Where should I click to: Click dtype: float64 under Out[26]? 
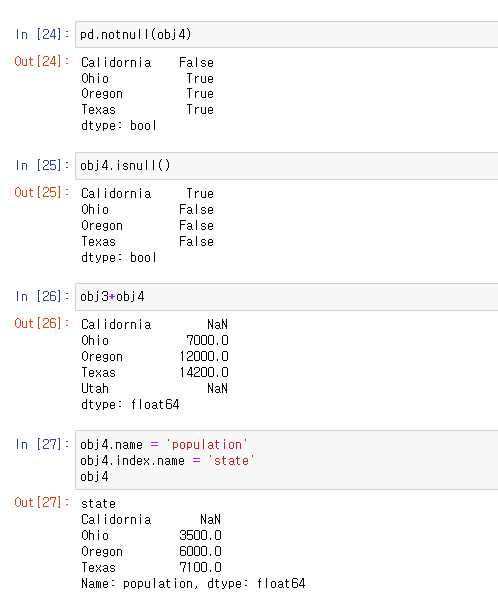[130, 404]
